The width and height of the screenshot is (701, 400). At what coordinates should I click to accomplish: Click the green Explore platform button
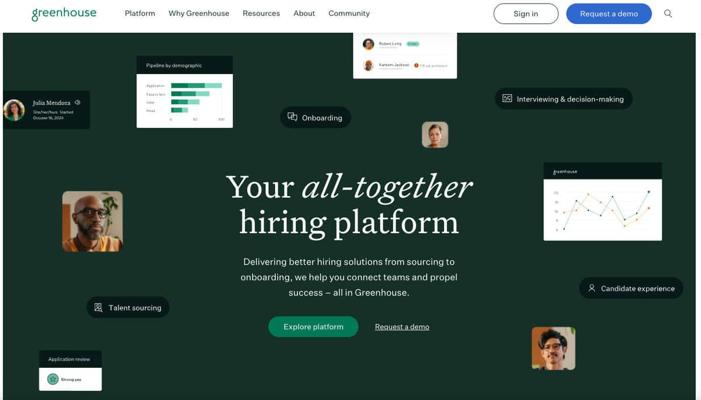pyautogui.click(x=313, y=327)
